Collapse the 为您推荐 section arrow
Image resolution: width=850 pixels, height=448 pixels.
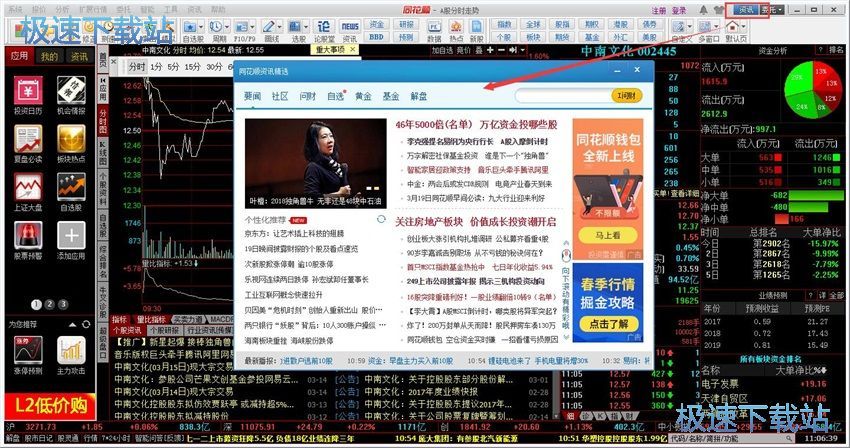tap(73, 324)
